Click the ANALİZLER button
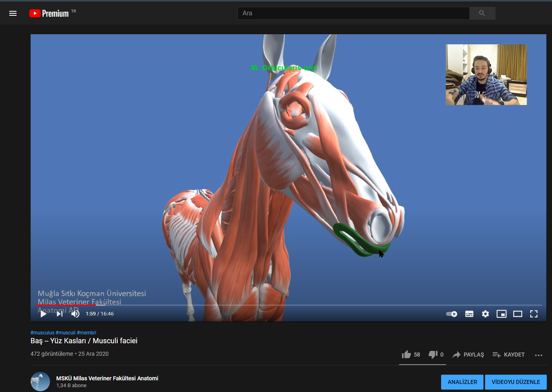Image resolution: width=552 pixels, height=392 pixels. pyautogui.click(x=462, y=382)
